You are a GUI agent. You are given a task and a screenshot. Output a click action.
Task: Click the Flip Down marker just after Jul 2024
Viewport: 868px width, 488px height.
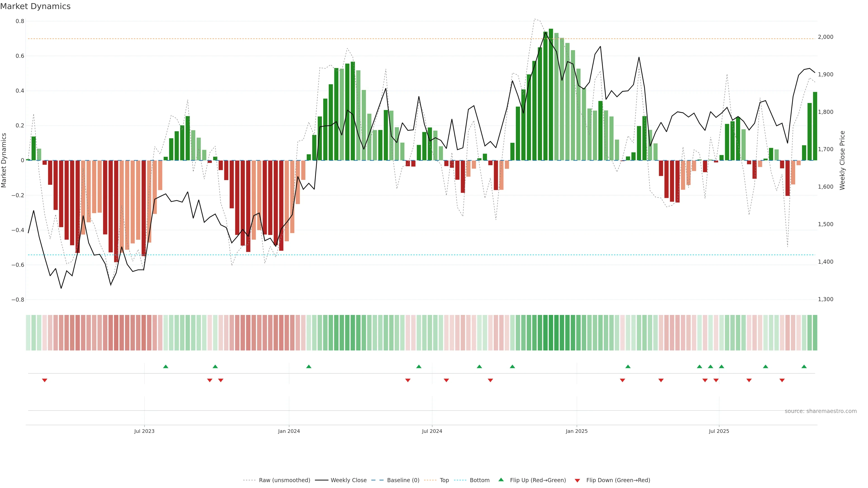coord(446,380)
